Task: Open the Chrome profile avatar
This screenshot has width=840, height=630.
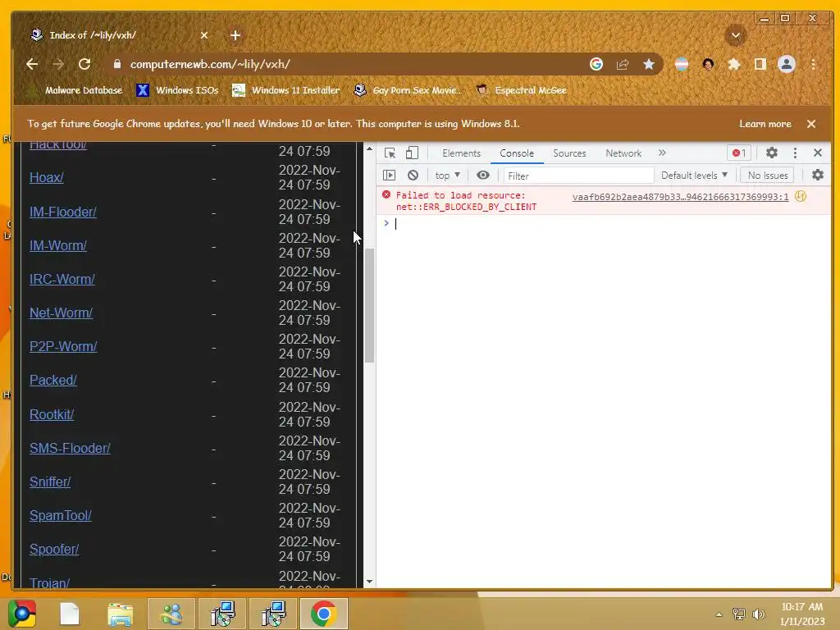Action: [x=787, y=64]
